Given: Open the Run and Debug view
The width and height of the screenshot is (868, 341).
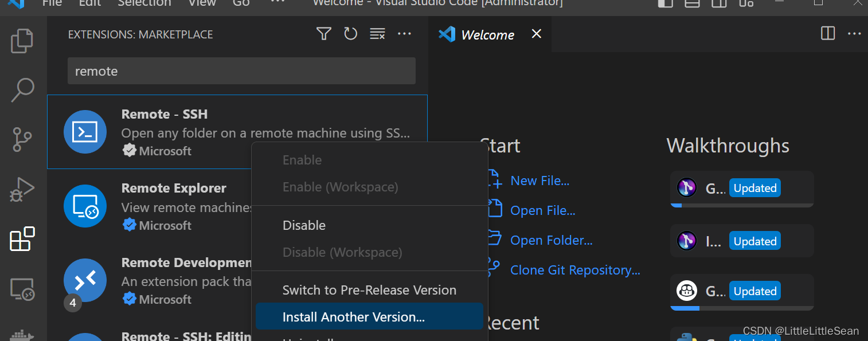Looking at the screenshot, I should [x=22, y=189].
